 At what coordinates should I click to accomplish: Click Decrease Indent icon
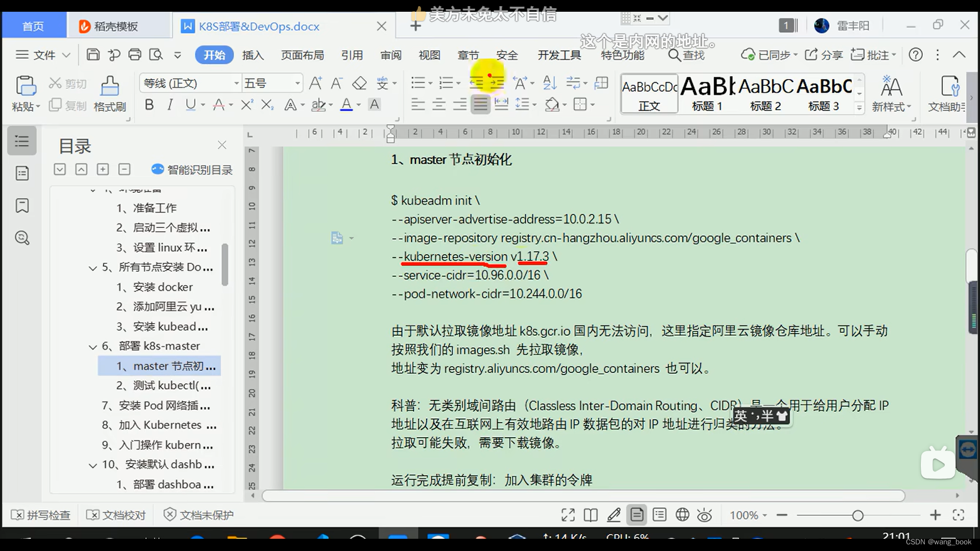(477, 83)
